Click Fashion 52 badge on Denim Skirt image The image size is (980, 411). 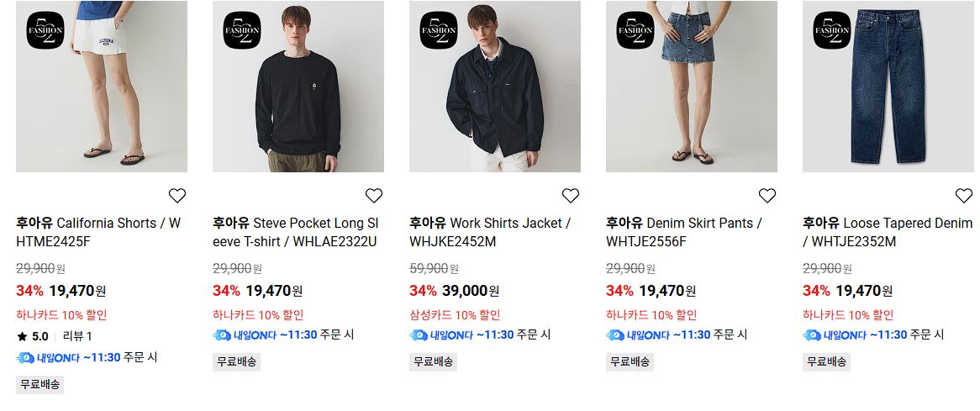[635, 30]
